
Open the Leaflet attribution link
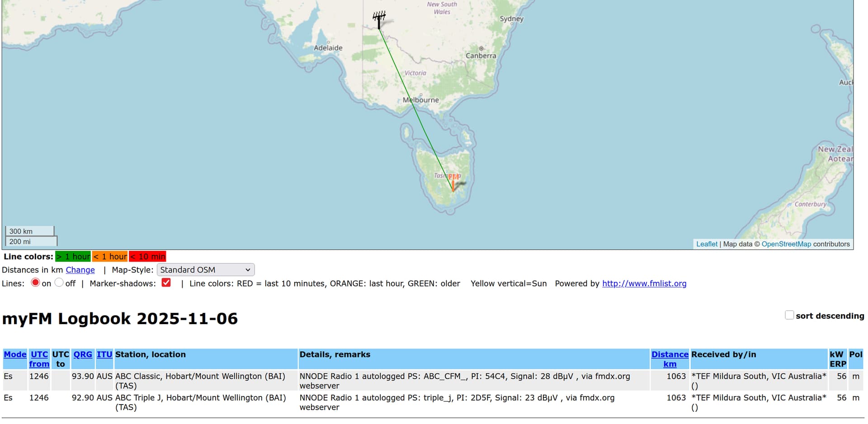[x=707, y=244]
